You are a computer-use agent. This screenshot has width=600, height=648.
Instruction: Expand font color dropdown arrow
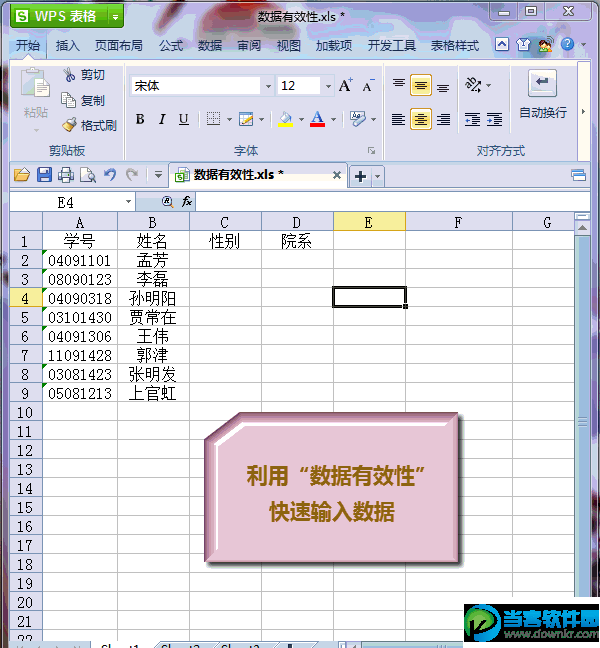(x=333, y=120)
